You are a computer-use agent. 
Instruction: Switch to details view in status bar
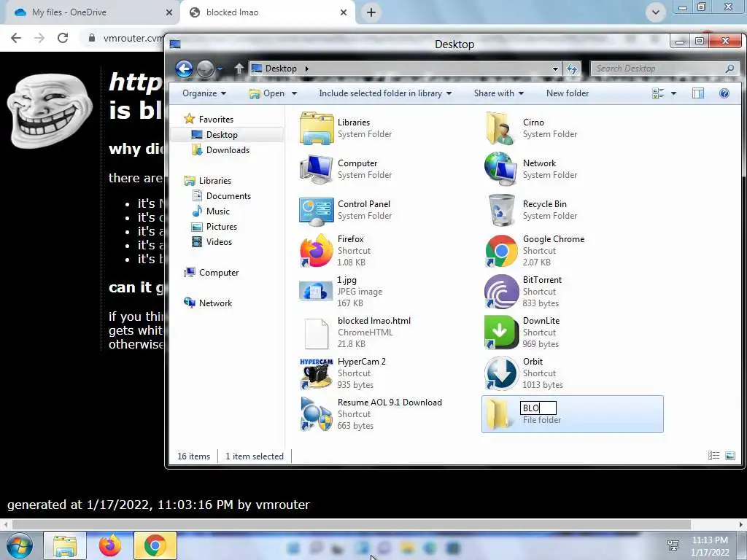click(x=713, y=456)
